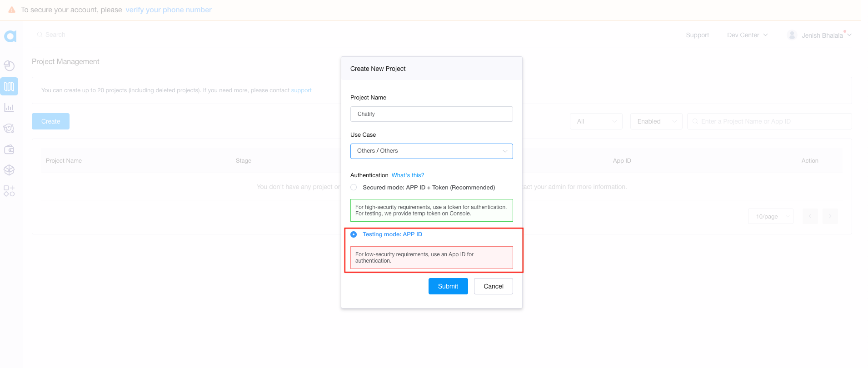
Task: Select Testing mode APP ID option
Action: click(354, 234)
